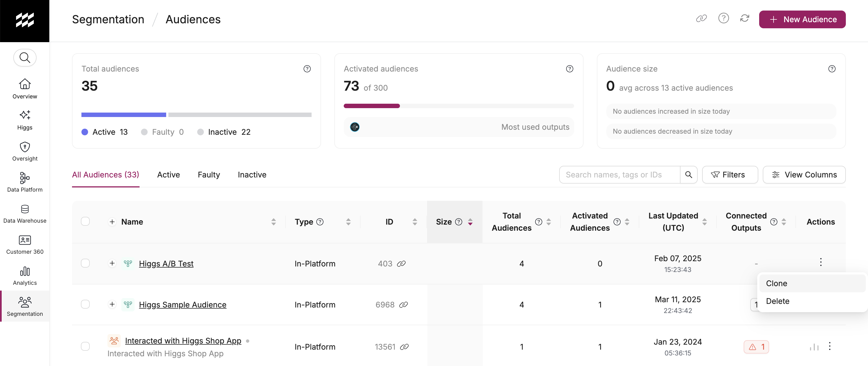Click the refresh icon in the header

click(x=744, y=18)
